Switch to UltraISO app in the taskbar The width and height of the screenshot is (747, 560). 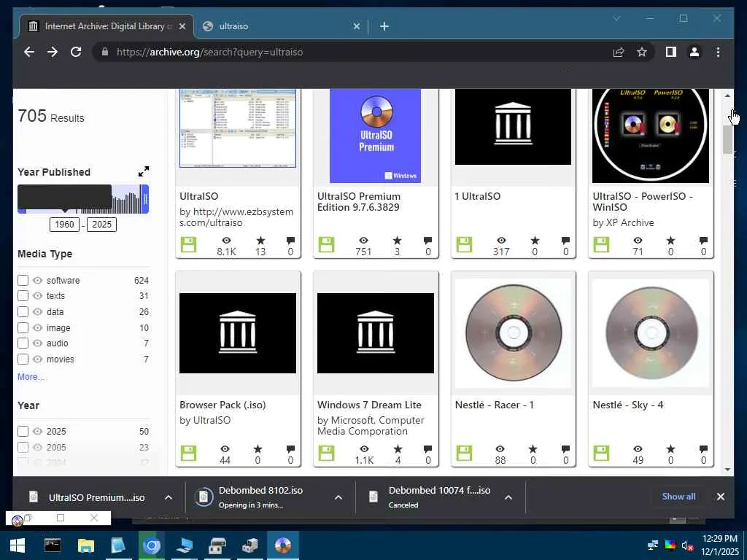[x=283, y=545]
